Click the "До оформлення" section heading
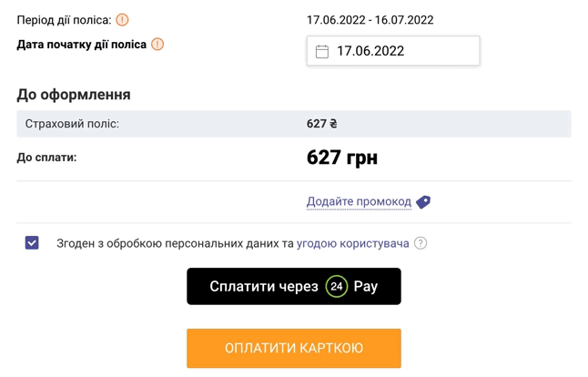The height and width of the screenshot is (377, 588). (x=74, y=95)
